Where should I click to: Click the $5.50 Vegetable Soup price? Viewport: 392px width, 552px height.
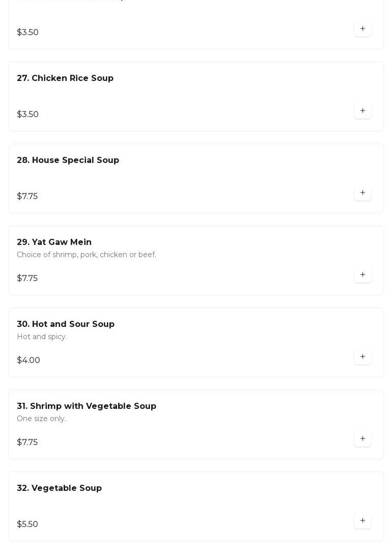(27, 525)
